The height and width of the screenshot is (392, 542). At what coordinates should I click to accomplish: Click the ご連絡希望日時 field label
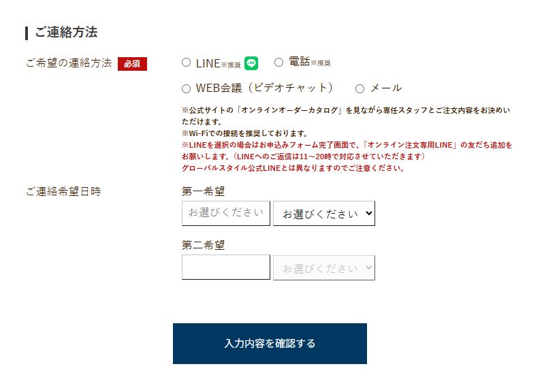[x=63, y=191]
